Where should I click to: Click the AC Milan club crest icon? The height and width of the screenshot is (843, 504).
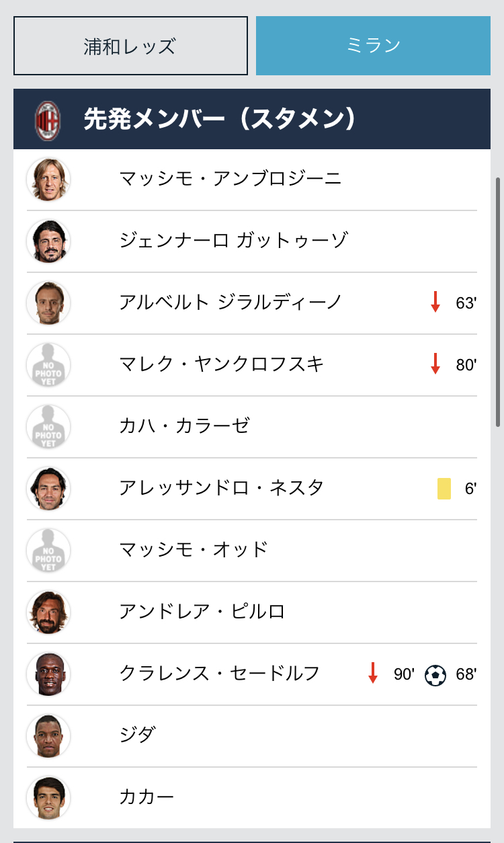(x=47, y=120)
